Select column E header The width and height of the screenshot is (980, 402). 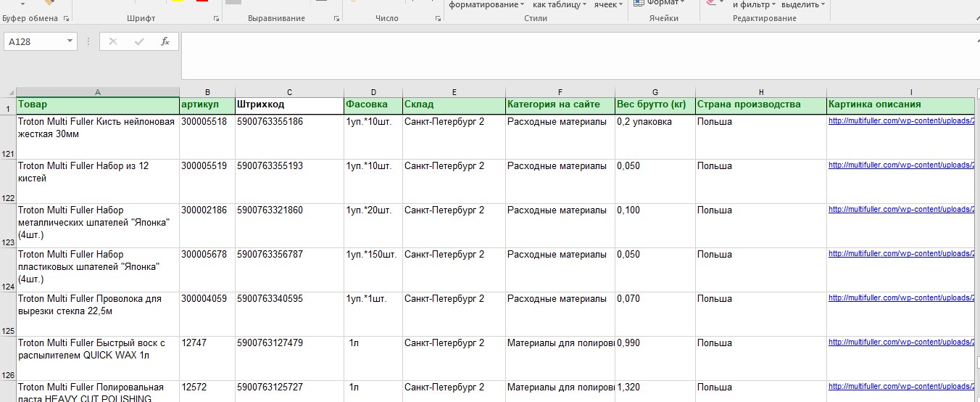click(454, 92)
